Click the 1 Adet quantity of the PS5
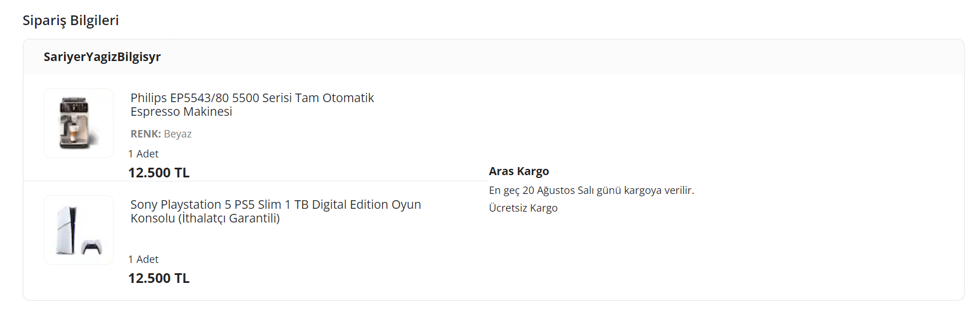The width and height of the screenshot is (980, 316). (143, 260)
